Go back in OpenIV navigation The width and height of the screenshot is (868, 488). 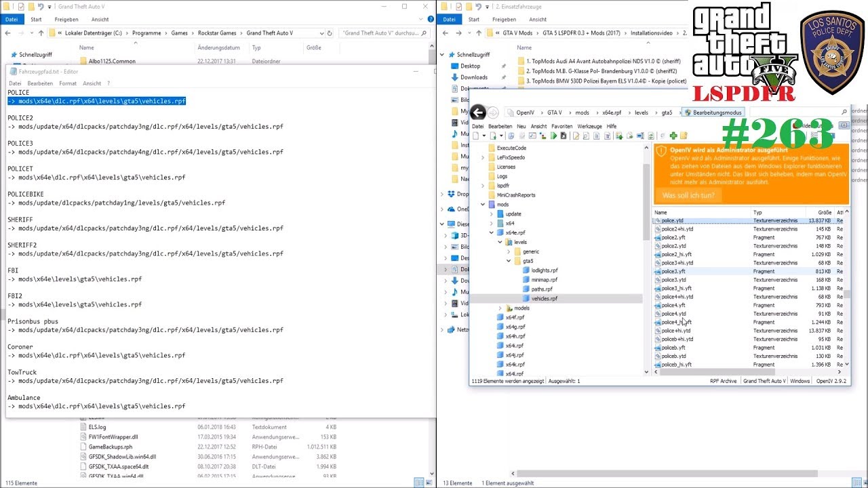[478, 113]
